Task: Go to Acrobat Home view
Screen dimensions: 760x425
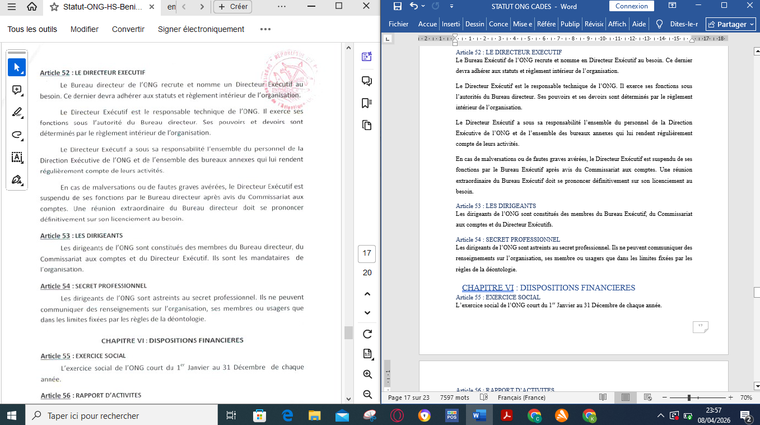Action: (32, 7)
